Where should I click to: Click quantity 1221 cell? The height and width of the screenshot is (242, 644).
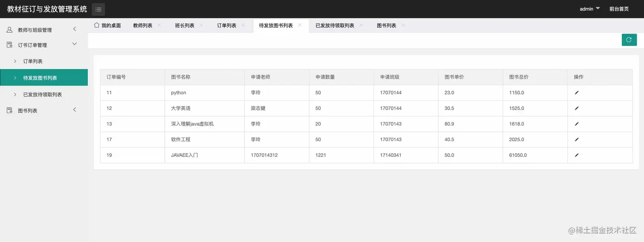pos(342,155)
